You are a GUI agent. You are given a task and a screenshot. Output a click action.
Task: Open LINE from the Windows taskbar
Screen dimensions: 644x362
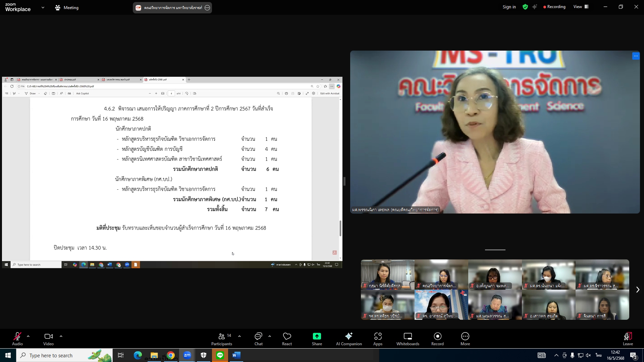pyautogui.click(x=220, y=355)
